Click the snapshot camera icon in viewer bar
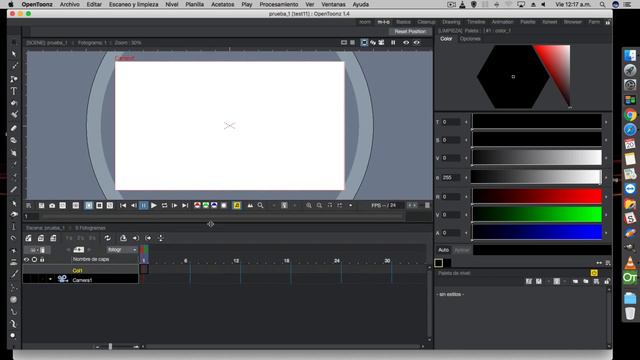 tap(52, 205)
